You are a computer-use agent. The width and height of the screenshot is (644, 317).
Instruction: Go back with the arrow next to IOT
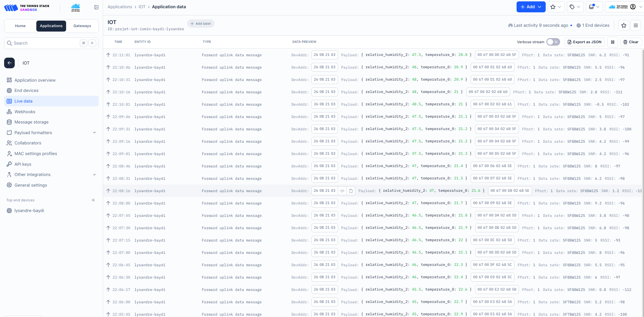[10, 63]
